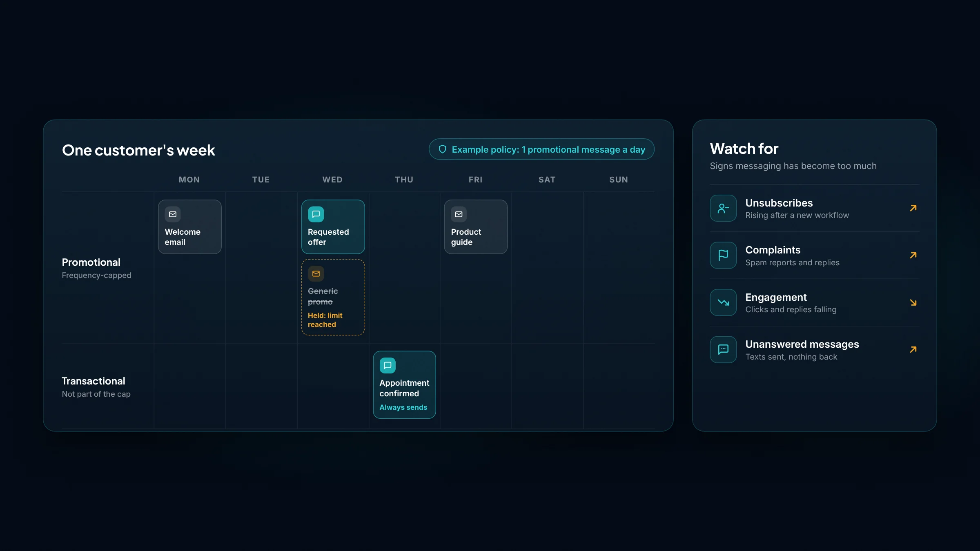Click 'Held: limit reached' status text
The width and height of the screenshot is (980, 551).
click(x=325, y=320)
